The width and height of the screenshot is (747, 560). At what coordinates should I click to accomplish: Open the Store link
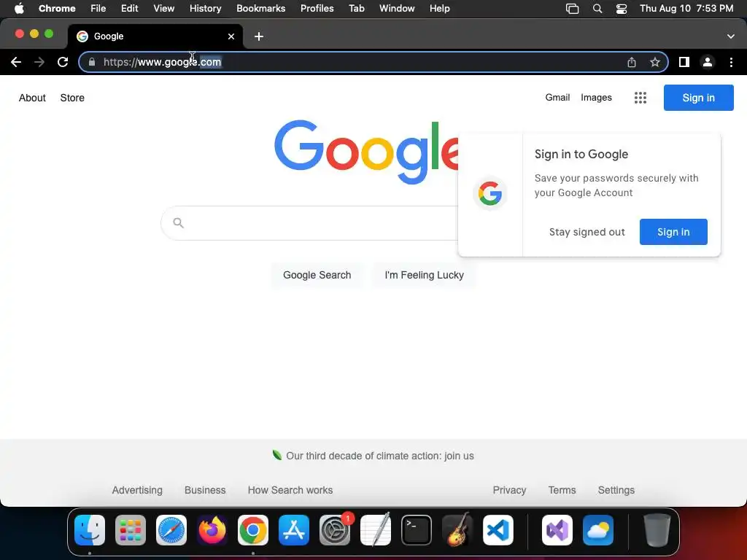[72, 98]
